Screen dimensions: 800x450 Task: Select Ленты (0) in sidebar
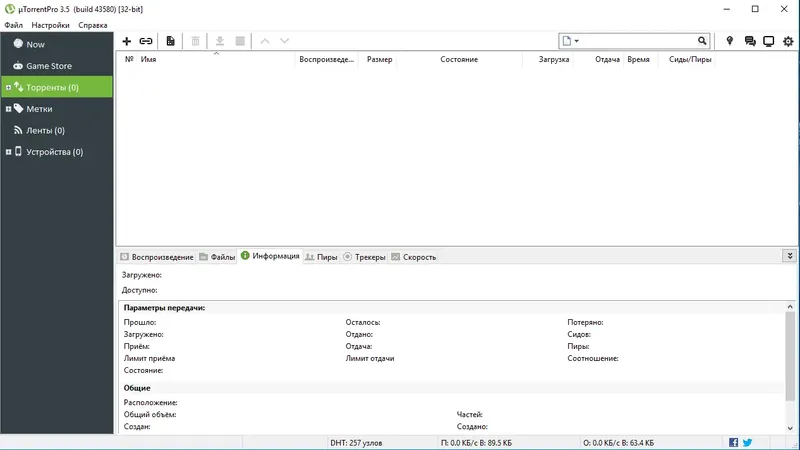[x=57, y=130]
